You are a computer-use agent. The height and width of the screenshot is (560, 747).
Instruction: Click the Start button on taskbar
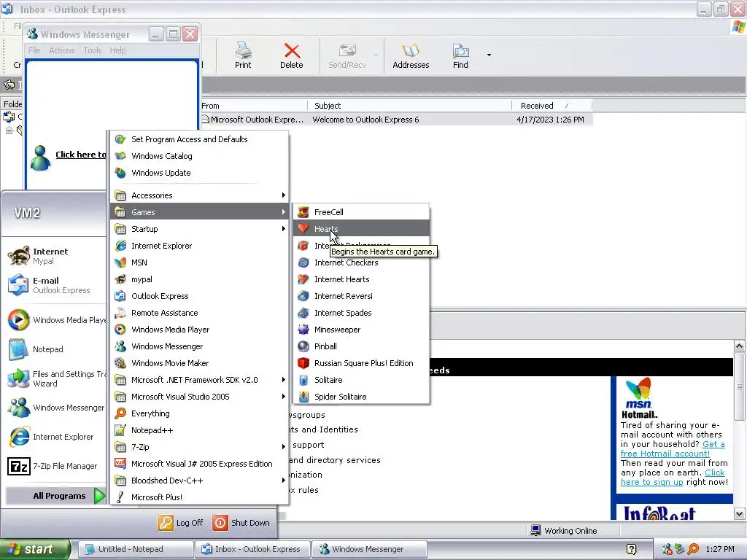35,549
